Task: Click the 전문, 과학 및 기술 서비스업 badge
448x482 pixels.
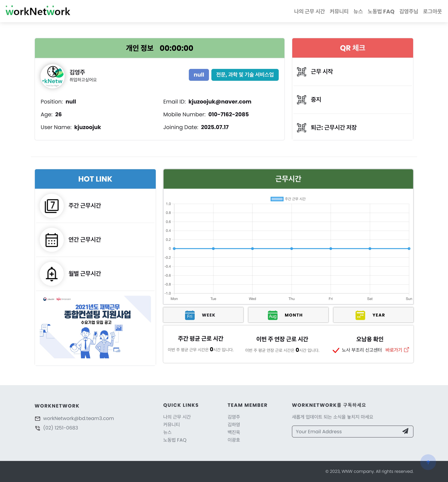Action: (x=245, y=75)
